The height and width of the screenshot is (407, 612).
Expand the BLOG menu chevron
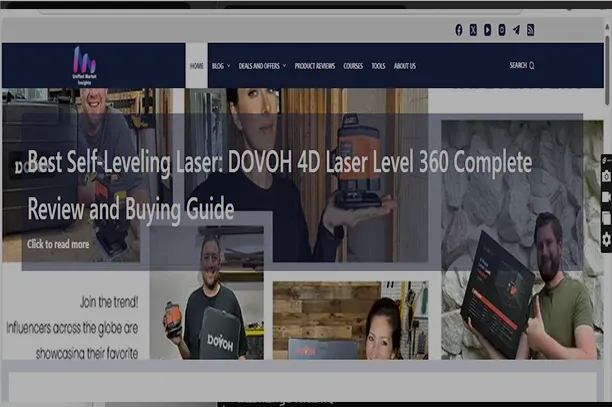229,66
